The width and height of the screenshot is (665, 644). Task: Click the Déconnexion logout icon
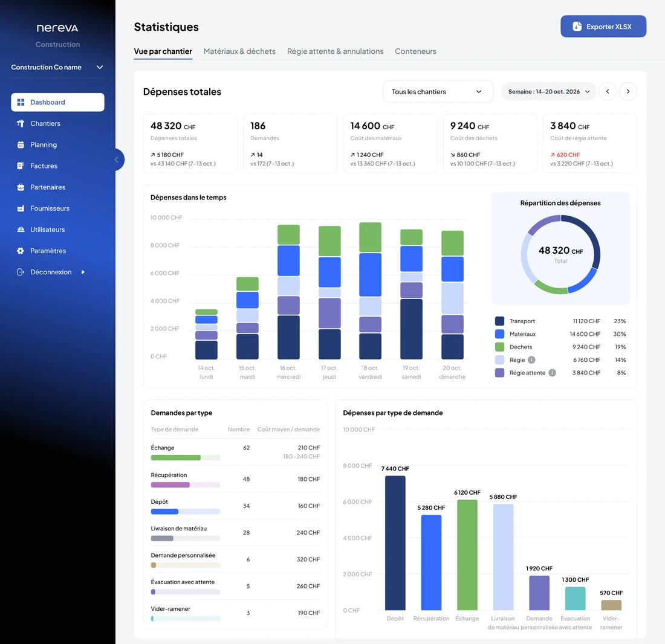click(x=21, y=272)
